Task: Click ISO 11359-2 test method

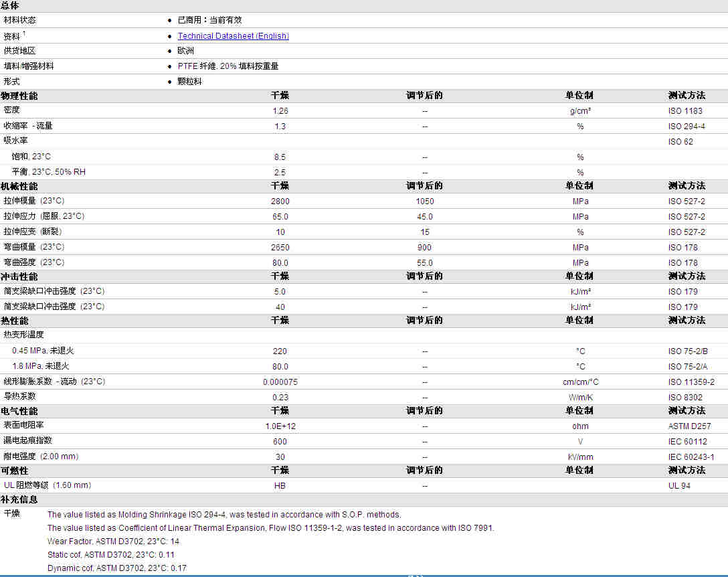Action: 692,382
